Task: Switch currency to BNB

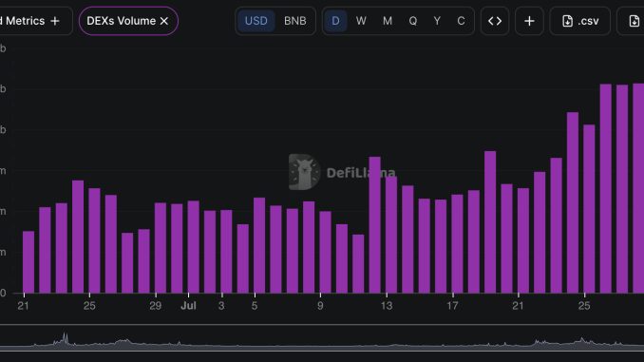Action: coord(294,21)
